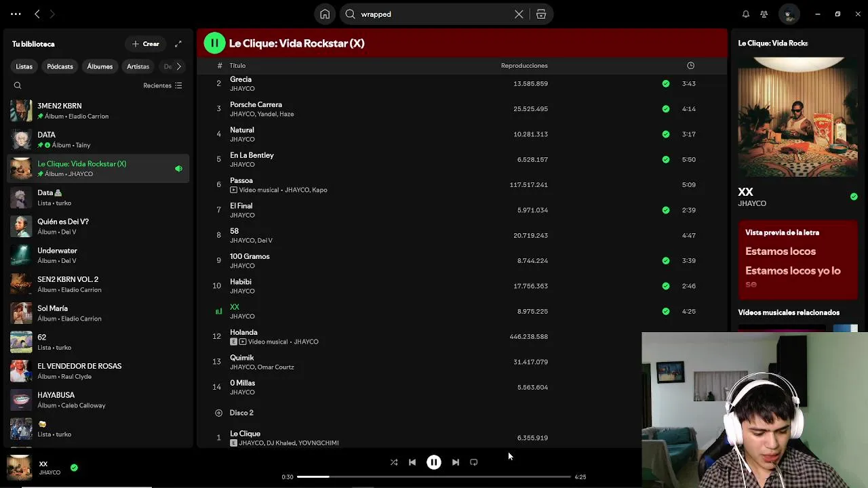This screenshot has width=868, height=488.
Task: Toggle saved check in now playing panel
Action: point(854,197)
